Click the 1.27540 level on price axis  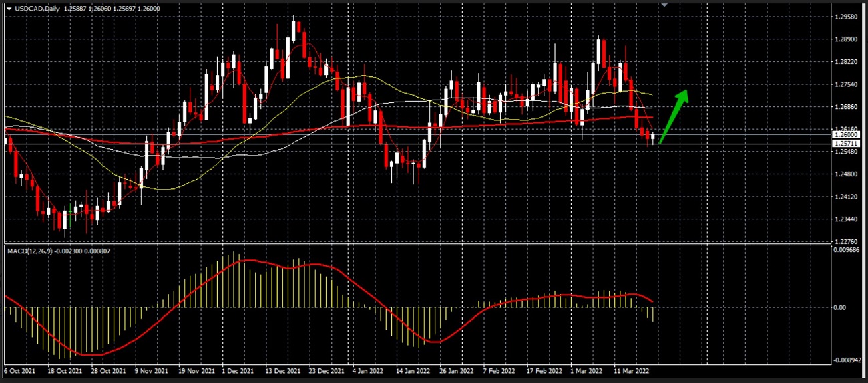point(846,84)
